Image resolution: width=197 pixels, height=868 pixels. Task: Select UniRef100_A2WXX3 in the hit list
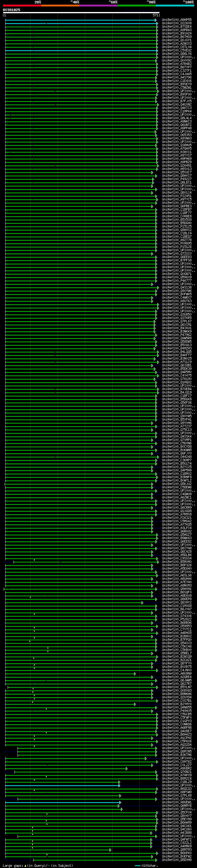(177, 43)
